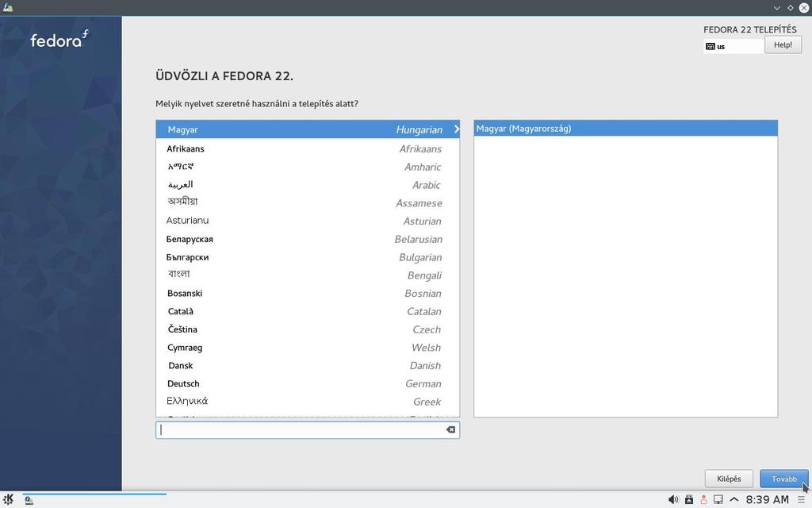This screenshot has width=812, height=508.
Task: Select Deutsch (German) language
Action: pyautogui.click(x=308, y=385)
